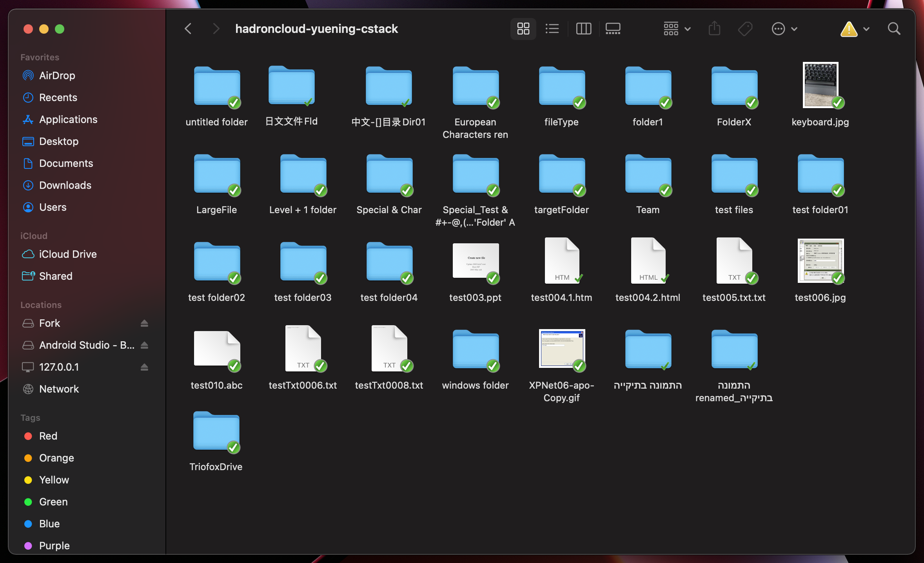The width and height of the screenshot is (924, 563).
Task: Switch to gallery view
Action: pyautogui.click(x=612, y=28)
